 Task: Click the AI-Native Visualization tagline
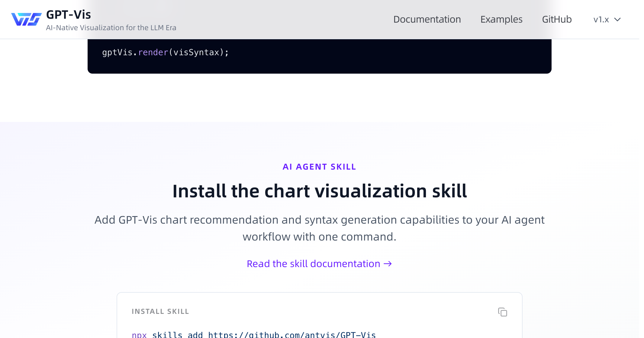111,28
